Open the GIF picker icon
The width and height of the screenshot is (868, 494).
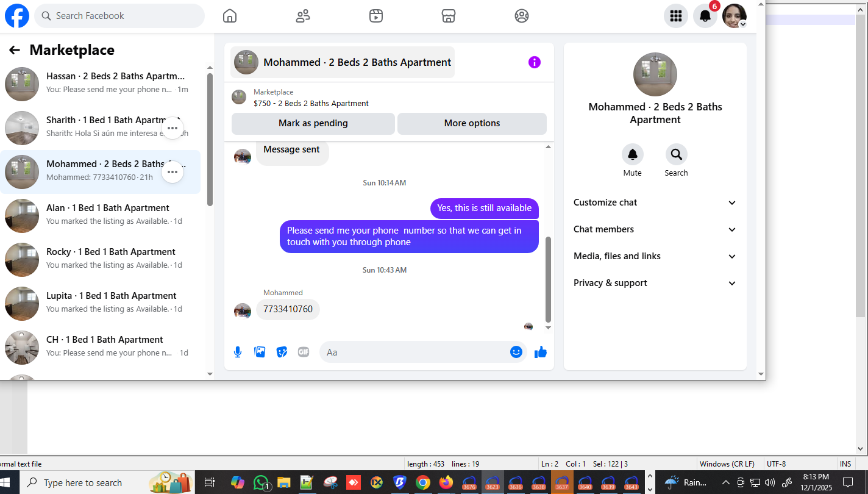point(304,352)
